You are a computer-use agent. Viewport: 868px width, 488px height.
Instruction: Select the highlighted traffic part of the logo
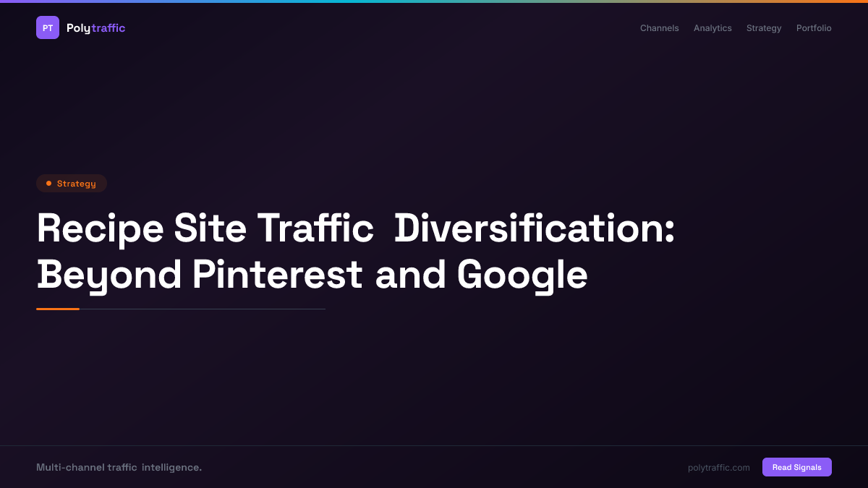[110, 27]
